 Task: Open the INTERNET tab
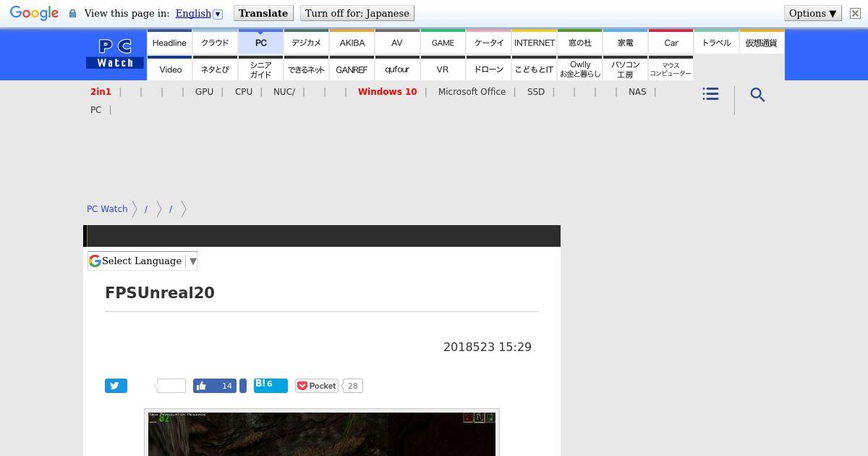534,43
